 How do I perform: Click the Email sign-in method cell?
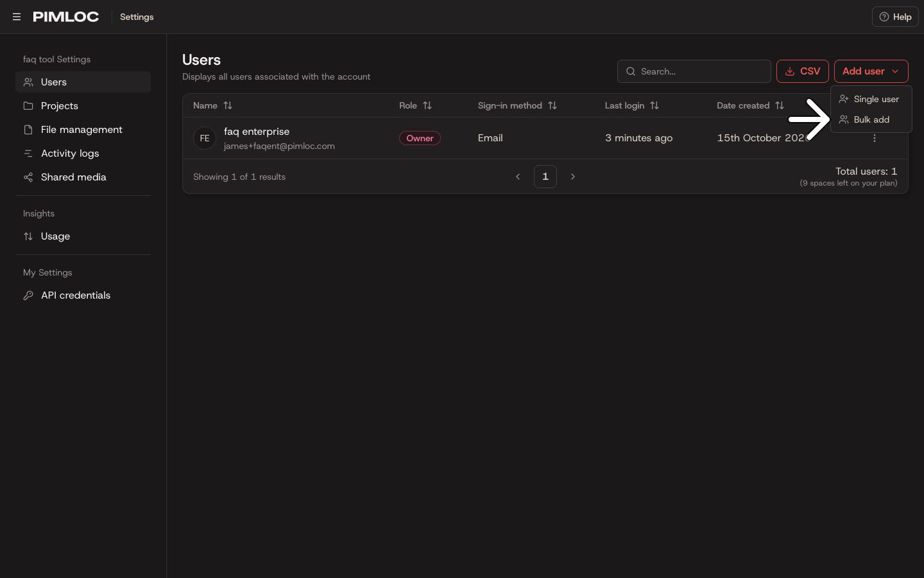(x=490, y=138)
